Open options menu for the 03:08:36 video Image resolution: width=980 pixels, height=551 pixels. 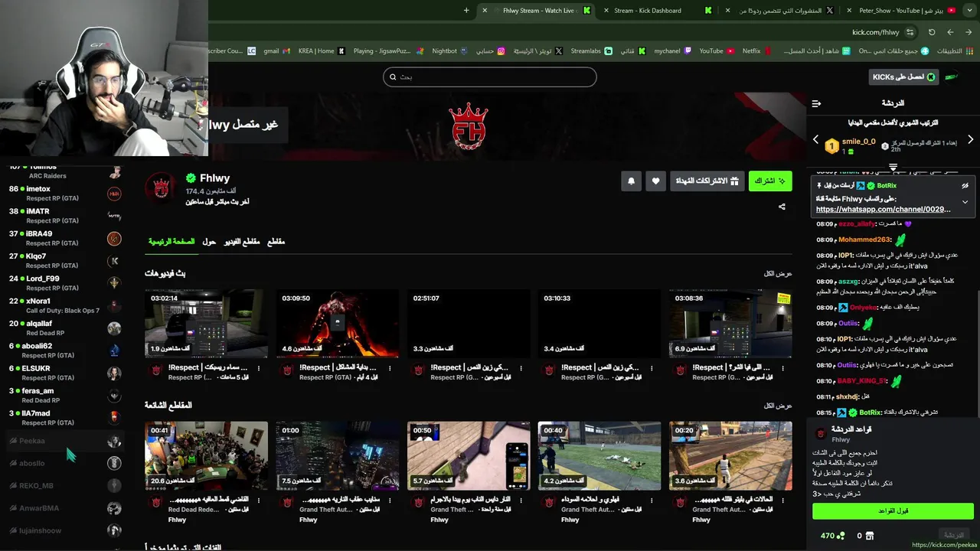(782, 368)
